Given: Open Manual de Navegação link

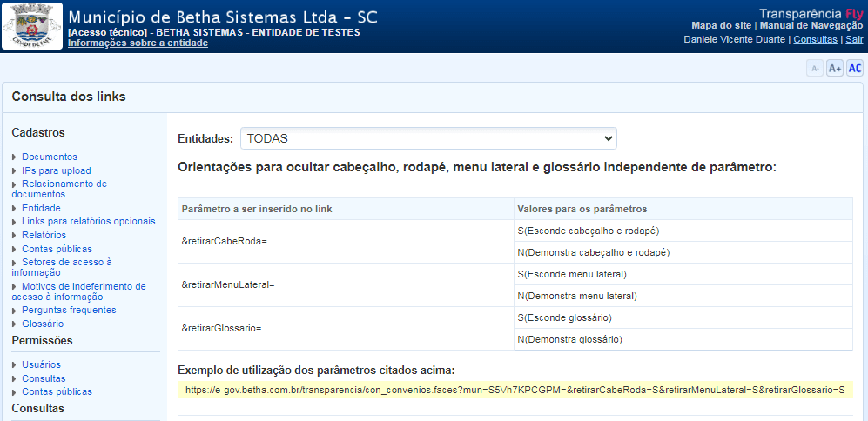Looking at the screenshot, I should tap(811, 25).
